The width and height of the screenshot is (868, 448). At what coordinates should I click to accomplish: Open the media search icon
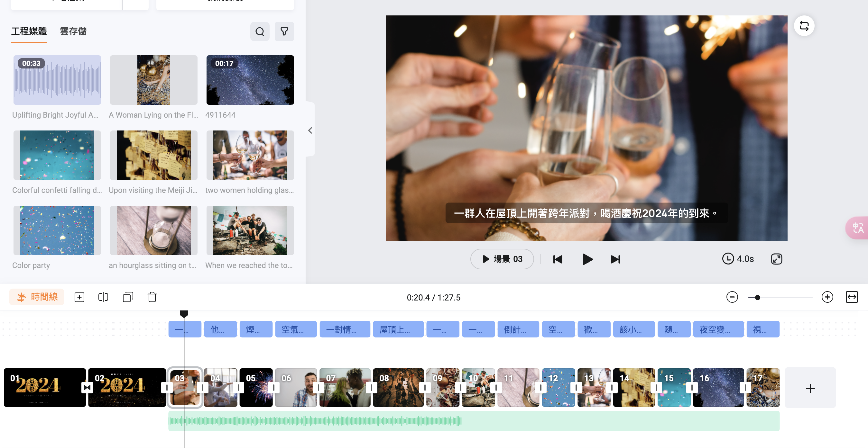pos(260,31)
